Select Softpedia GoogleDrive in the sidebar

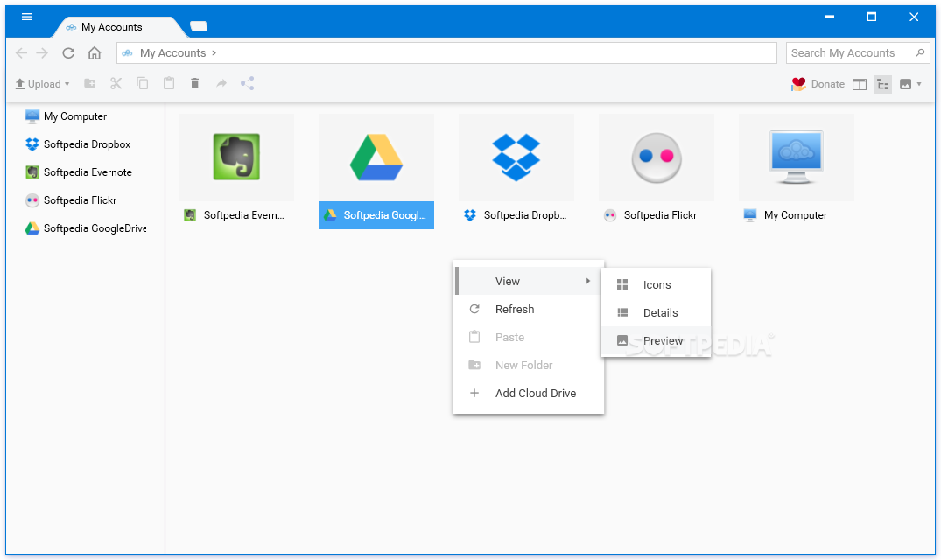[x=86, y=228]
